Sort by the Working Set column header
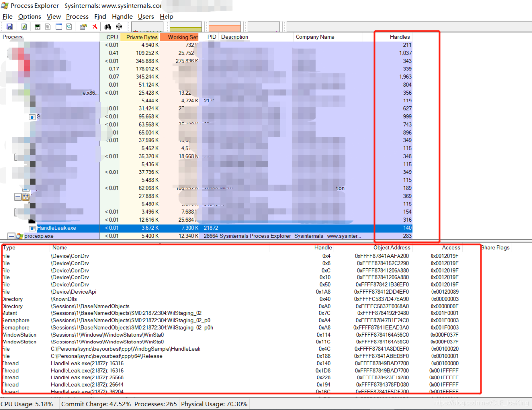532x410 pixels. coord(179,37)
